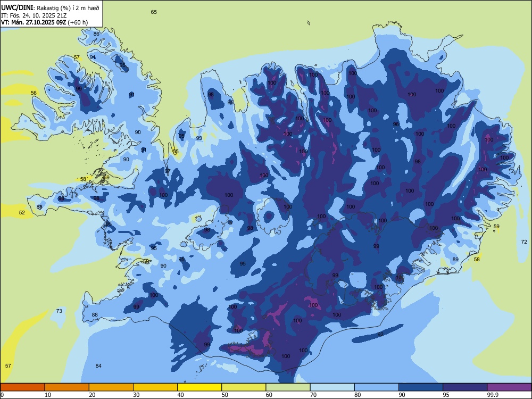Click the light green 60–70 legend swatch
The width and height of the screenshot is (532, 399).
point(288,387)
